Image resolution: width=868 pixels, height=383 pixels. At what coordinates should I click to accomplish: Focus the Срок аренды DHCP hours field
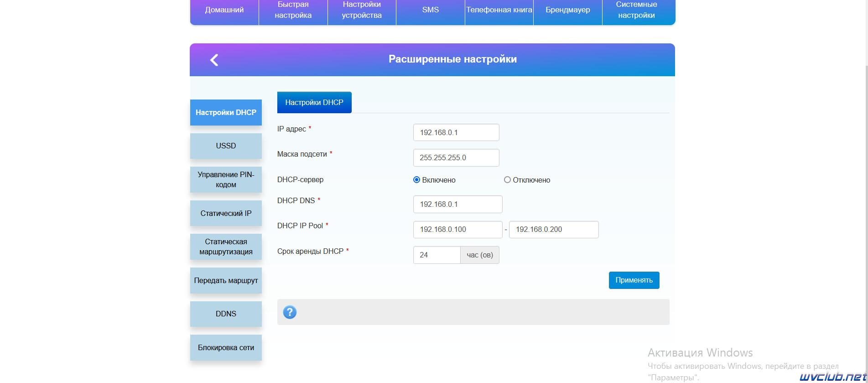(x=437, y=255)
